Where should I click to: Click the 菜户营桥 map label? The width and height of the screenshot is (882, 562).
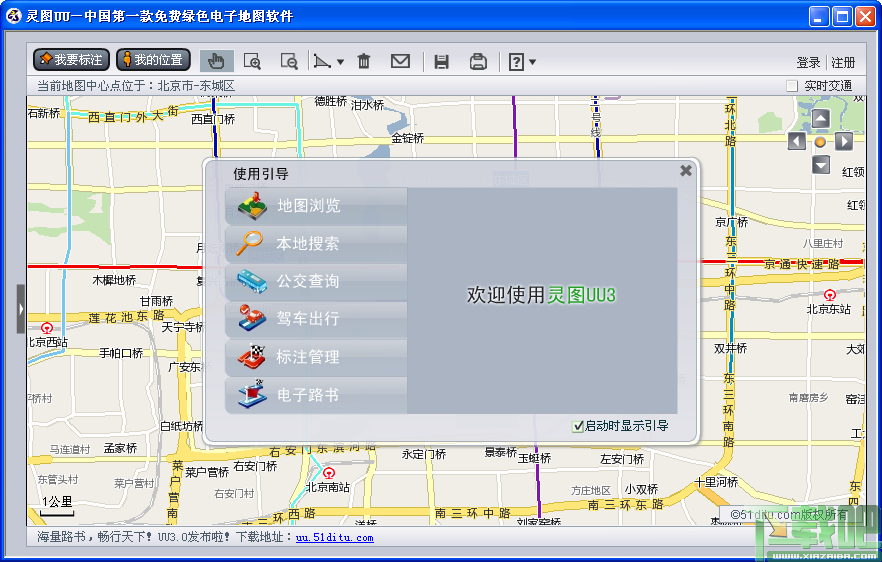tap(207, 473)
